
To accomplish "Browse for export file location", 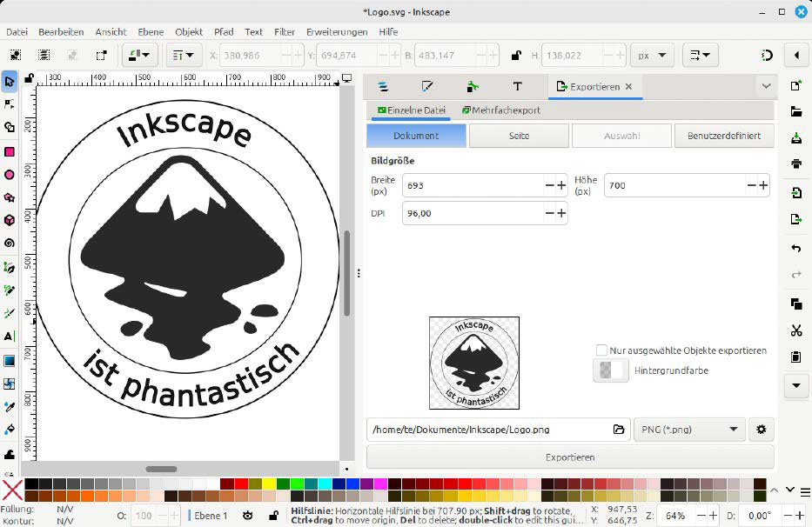I will (618, 429).
